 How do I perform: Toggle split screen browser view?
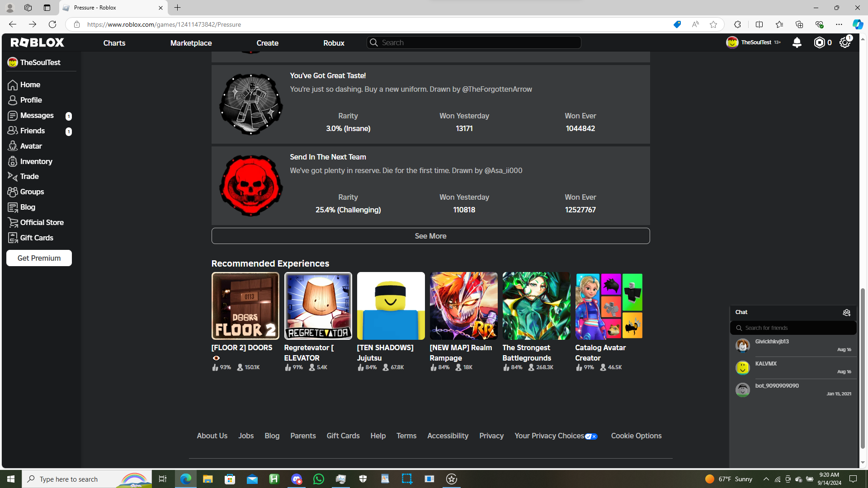tap(759, 24)
